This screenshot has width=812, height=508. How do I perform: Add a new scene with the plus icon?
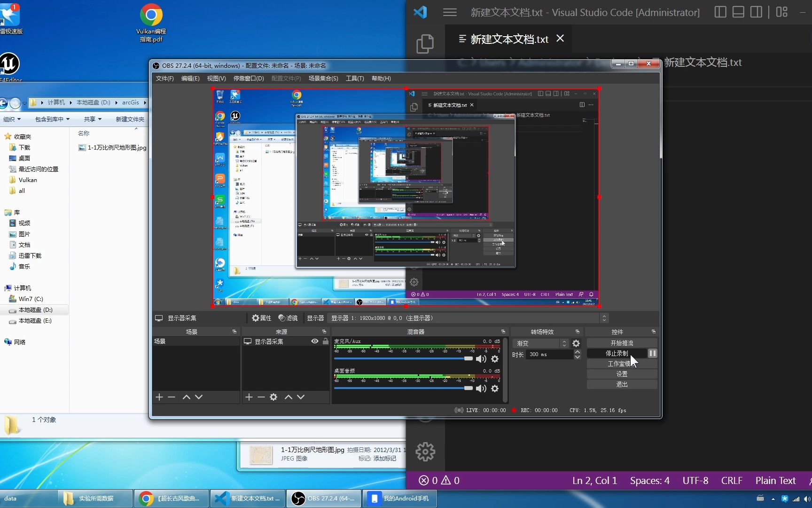pyautogui.click(x=159, y=397)
